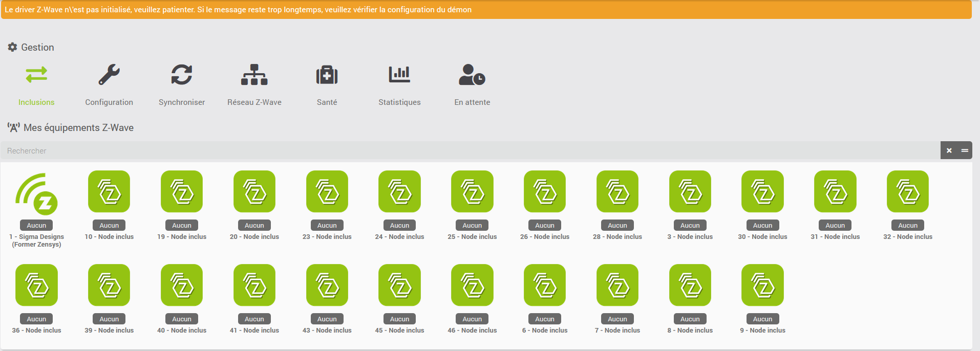
Task: Open the Inclusions mode icon
Action: pos(36,75)
